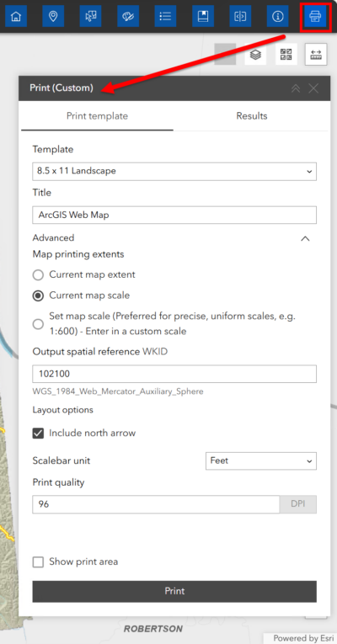This screenshot has height=644, width=337.
Task: Activate the select features tool
Action: 90,16
